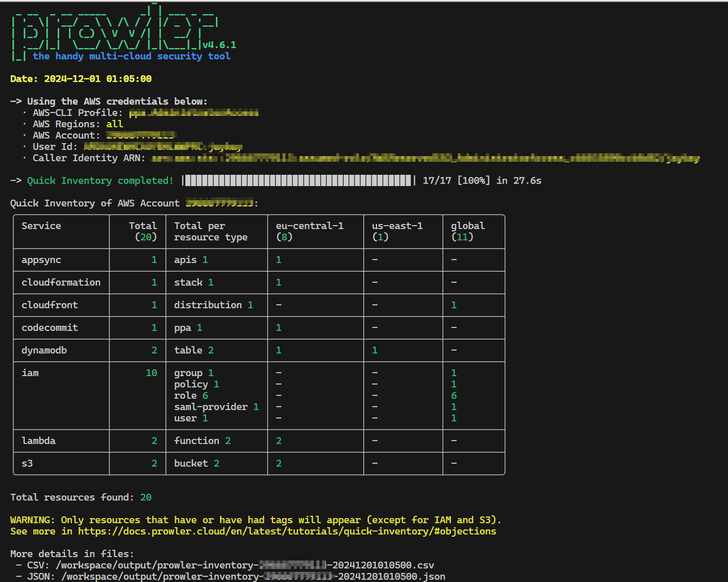Click the JSON output file path
The width and height of the screenshot is (728, 582).
click(253, 576)
